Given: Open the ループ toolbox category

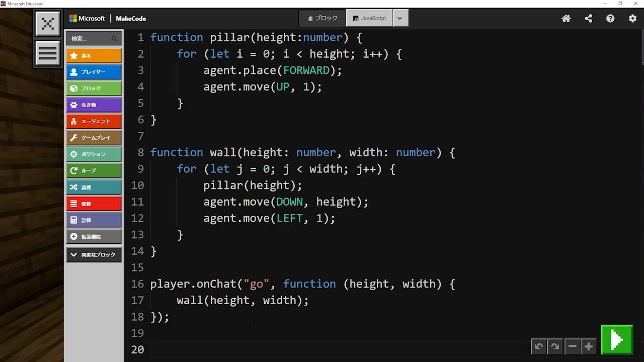Looking at the screenshot, I should 94,170.
